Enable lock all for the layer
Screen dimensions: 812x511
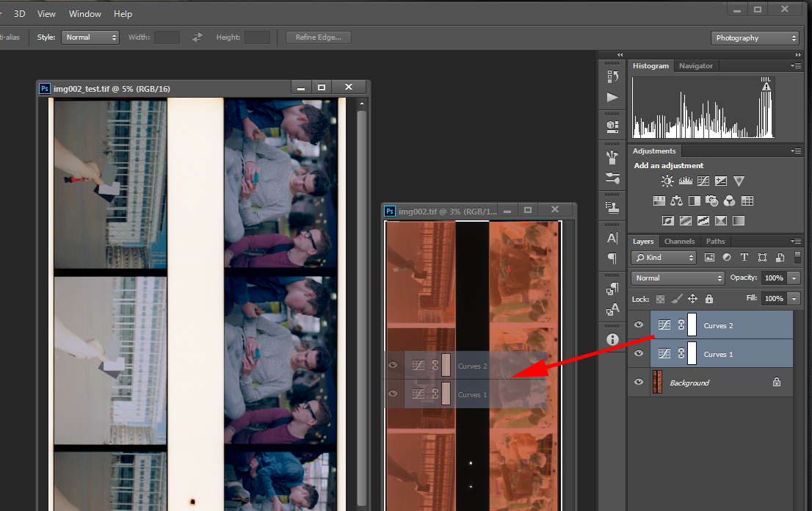click(709, 299)
